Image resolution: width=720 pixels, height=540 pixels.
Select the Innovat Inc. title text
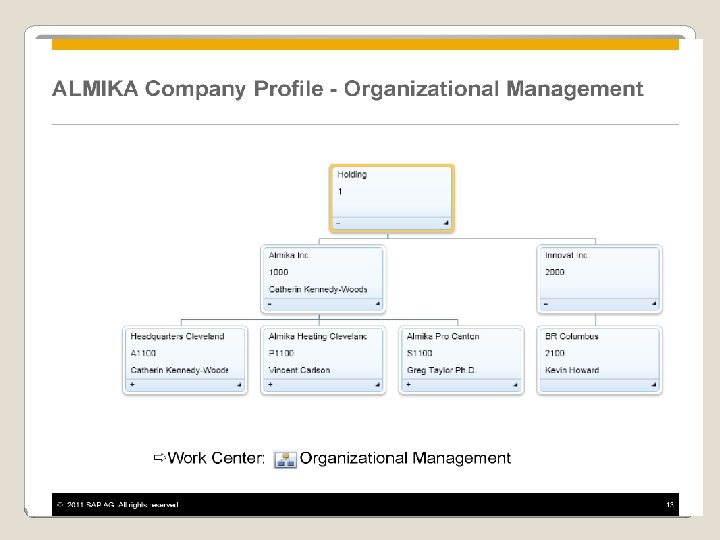[566, 255]
